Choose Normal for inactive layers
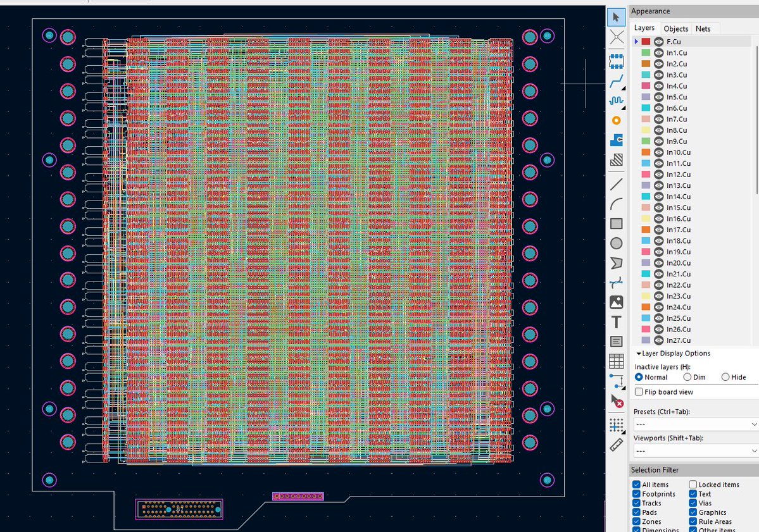The image size is (759, 532). pyautogui.click(x=639, y=377)
